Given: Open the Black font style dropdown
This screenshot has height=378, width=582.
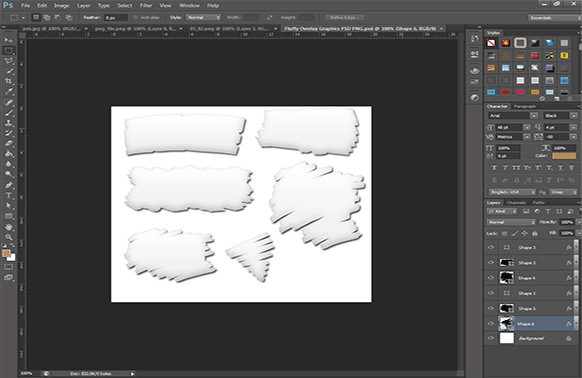Looking at the screenshot, I should [560, 116].
